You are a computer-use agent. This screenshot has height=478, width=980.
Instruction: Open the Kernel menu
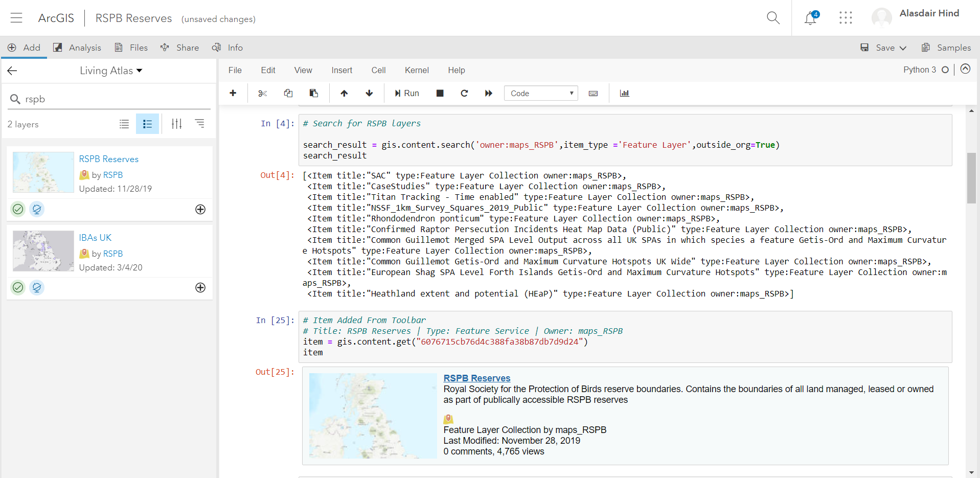tap(417, 70)
